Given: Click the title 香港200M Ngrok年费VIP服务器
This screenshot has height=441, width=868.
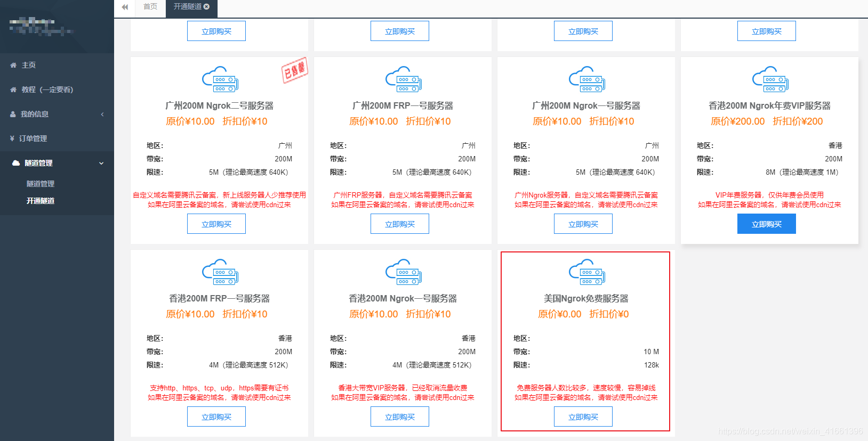Looking at the screenshot, I should (770, 105).
